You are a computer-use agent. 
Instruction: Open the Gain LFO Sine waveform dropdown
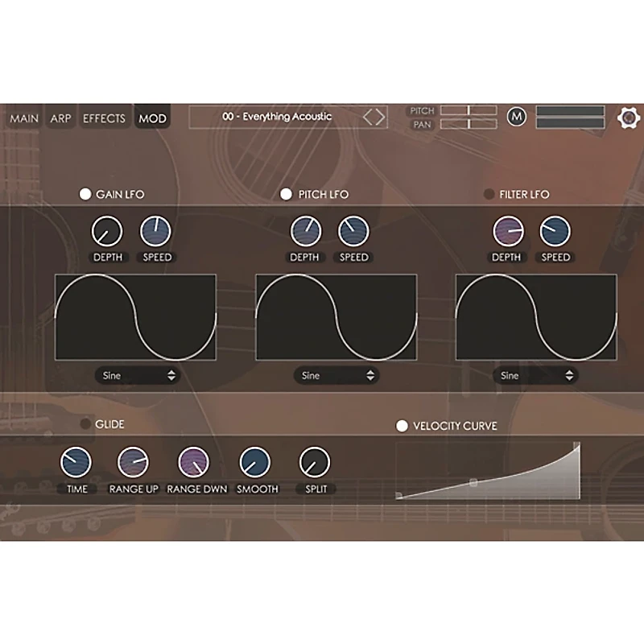[x=138, y=375]
